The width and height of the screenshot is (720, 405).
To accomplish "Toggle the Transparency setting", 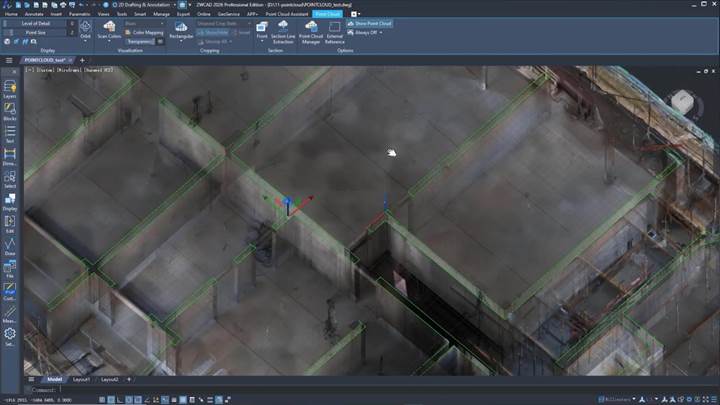I will click(142, 41).
